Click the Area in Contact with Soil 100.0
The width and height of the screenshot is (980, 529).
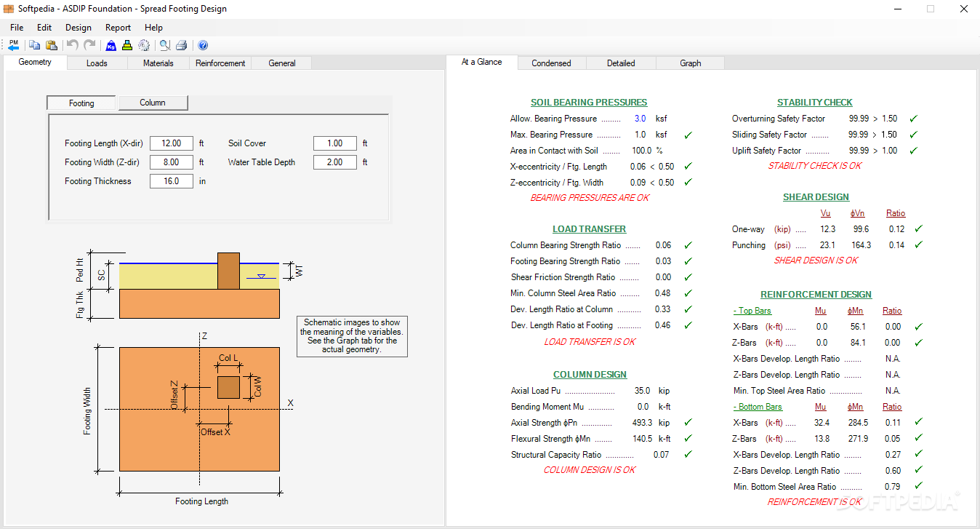click(x=641, y=151)
